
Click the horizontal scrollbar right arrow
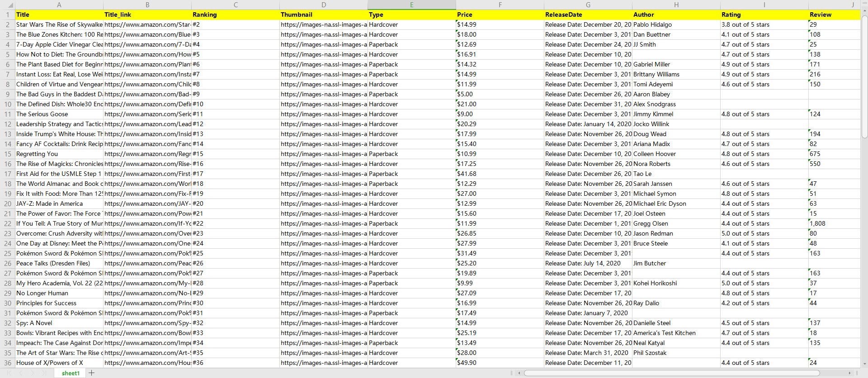850,373
